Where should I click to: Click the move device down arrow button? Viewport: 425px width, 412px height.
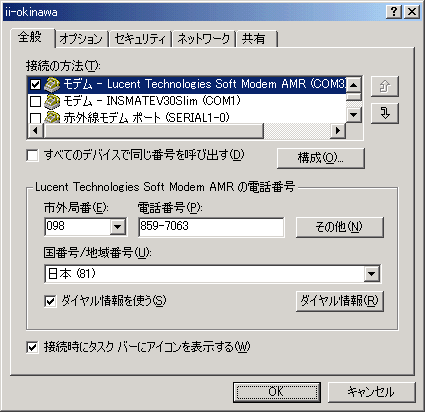tap(385, 113)
